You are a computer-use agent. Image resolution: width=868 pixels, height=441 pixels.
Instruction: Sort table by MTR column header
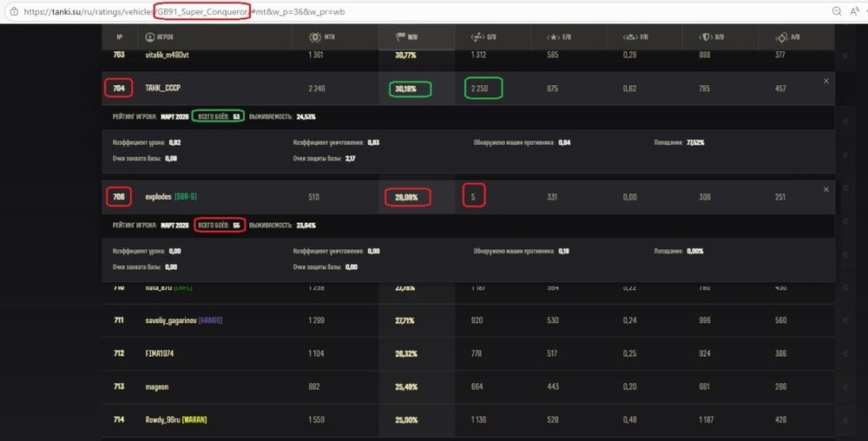click(322, 37)
